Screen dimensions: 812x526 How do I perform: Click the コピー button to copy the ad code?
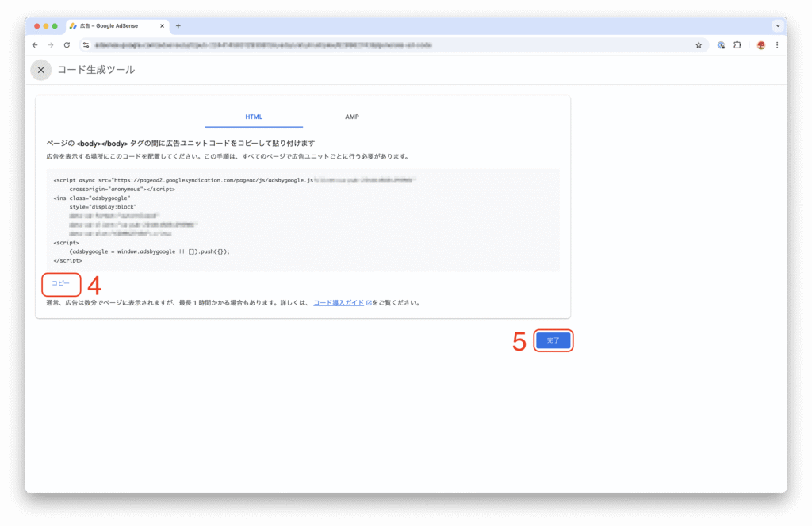60,283
